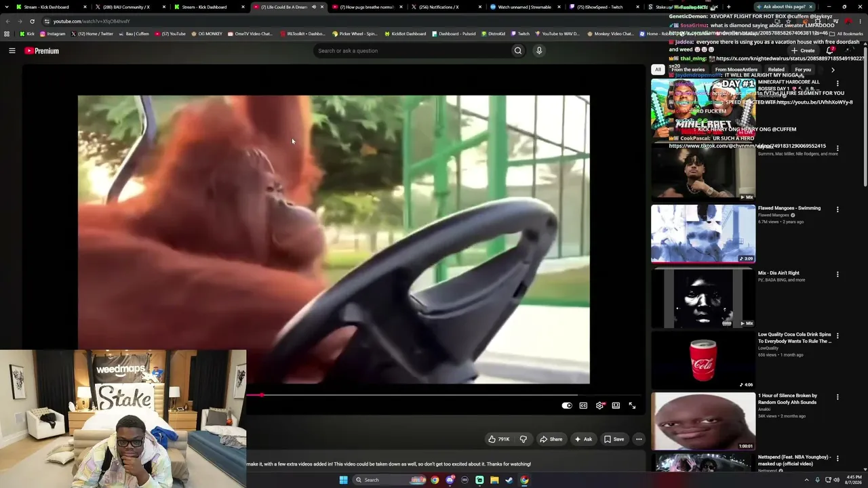Click the YouTube search magnifier button
This screenshot has width=868, height=488.
pyautogui.click(x=518, y=51)
